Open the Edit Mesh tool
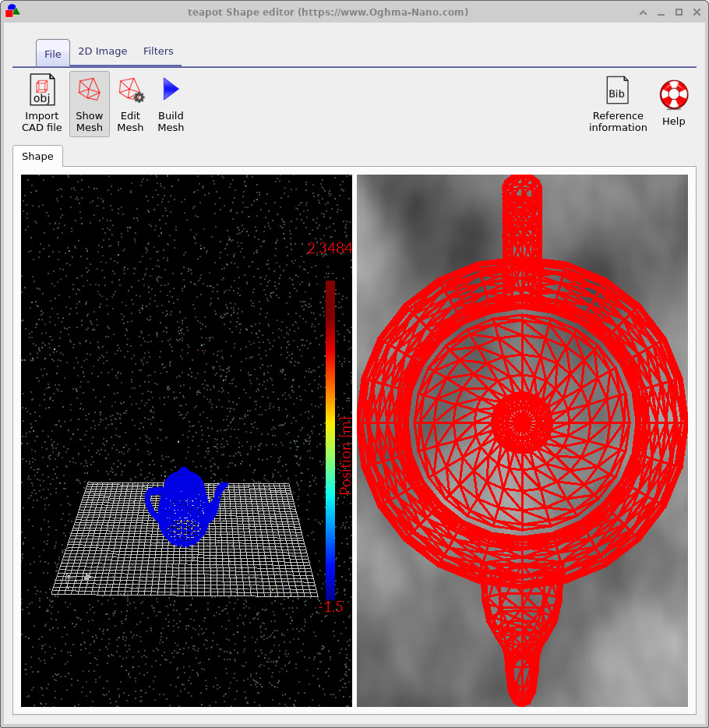709x728 pixels. tap(130, 90)
